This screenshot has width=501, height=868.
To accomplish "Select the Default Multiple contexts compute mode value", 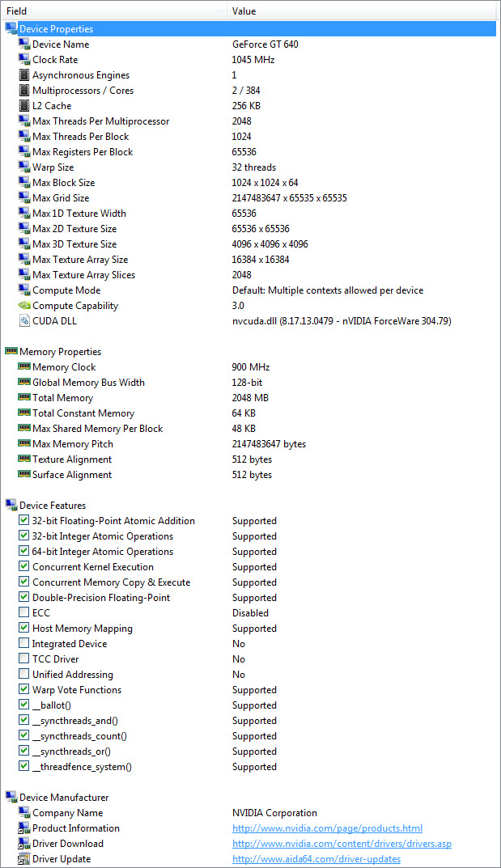I will (328, 290).
